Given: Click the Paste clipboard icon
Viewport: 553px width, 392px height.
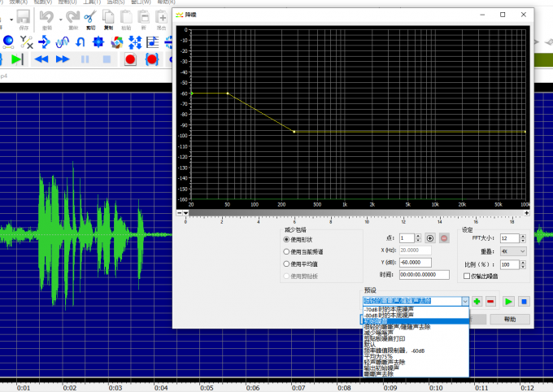Looking at the screenshot, I should tap(126, 16).
